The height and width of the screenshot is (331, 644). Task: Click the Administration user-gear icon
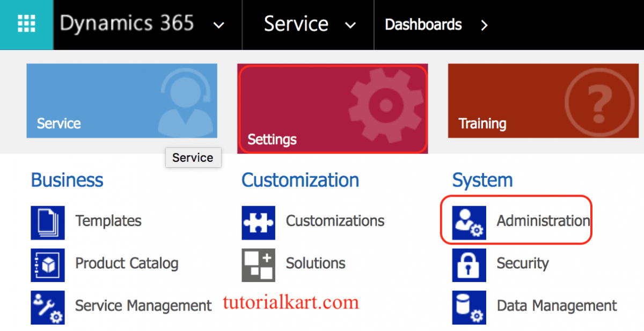[x=469, y=220]
